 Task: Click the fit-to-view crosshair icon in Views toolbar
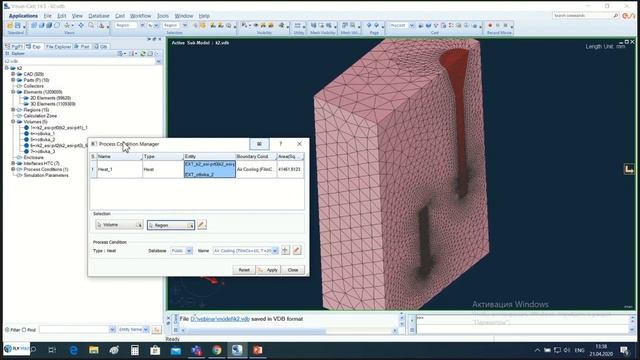point(81,25)
